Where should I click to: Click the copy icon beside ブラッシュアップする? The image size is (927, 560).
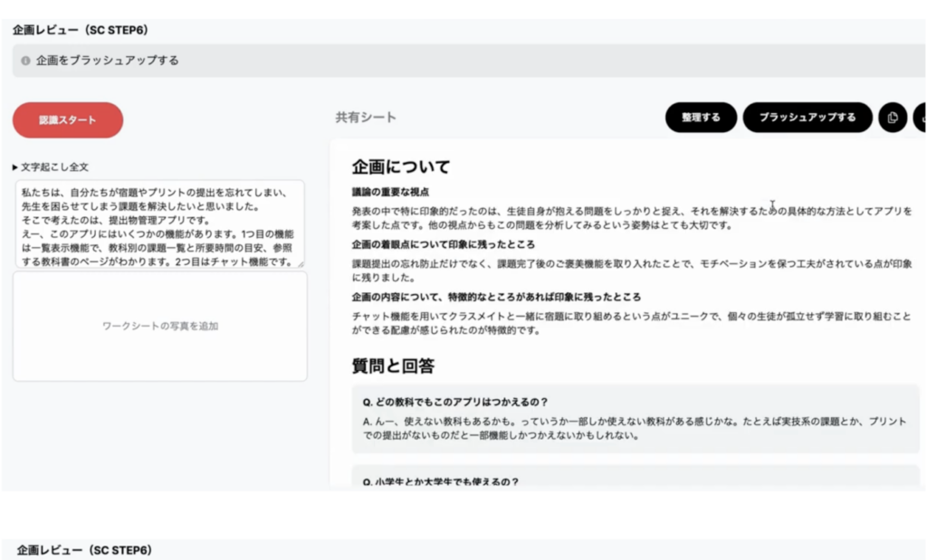pyautogui.click(x=893, y=118)
